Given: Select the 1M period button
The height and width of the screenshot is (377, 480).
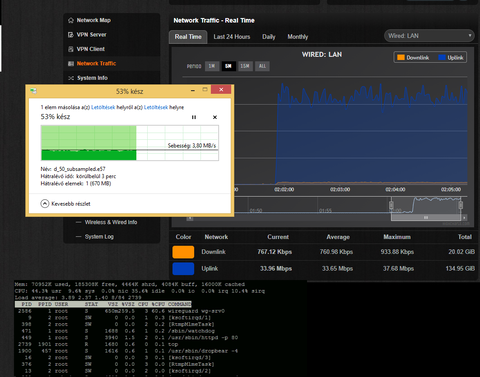Looking at the screenshot, I should [x=212, y=66].
